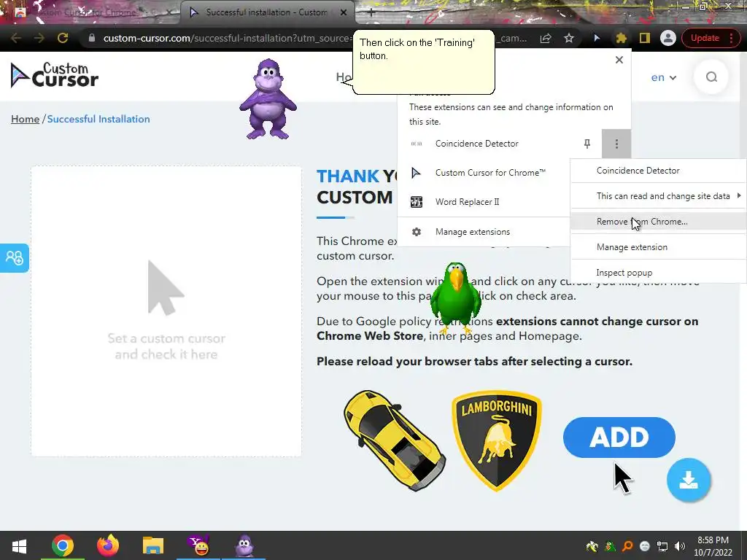Open the Chrome profile avatar
747x560 pixels.
coord(668,38)
